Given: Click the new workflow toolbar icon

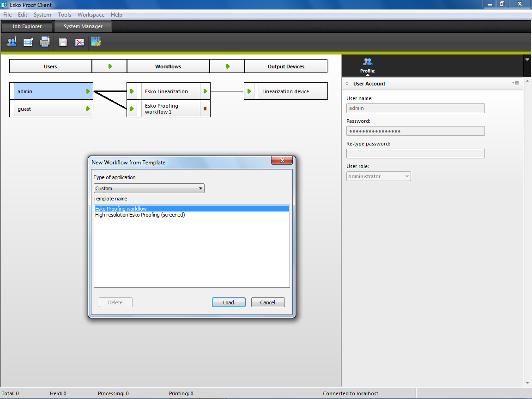Looking at the screenshot, I should tap(29, 42).
